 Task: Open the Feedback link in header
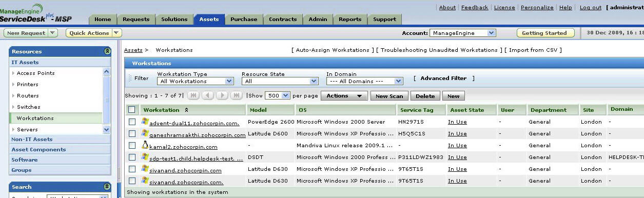click(x=475, y=8)
